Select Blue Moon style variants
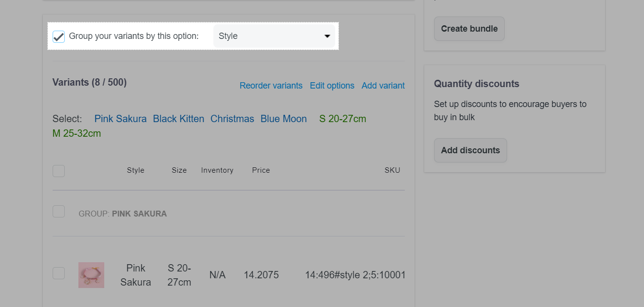 pos(284,119)
